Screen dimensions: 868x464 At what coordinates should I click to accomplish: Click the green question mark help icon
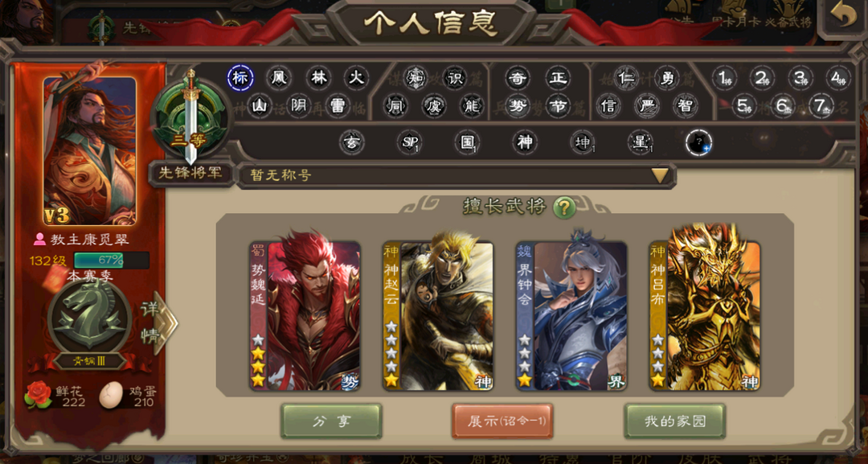pos(564,208)
